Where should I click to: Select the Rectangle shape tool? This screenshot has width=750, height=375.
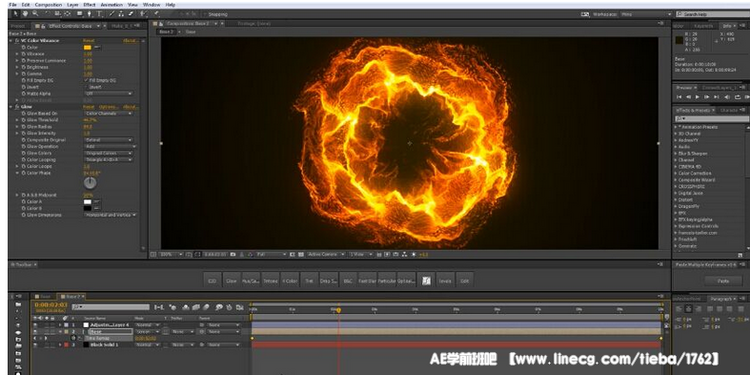(79, 14)
